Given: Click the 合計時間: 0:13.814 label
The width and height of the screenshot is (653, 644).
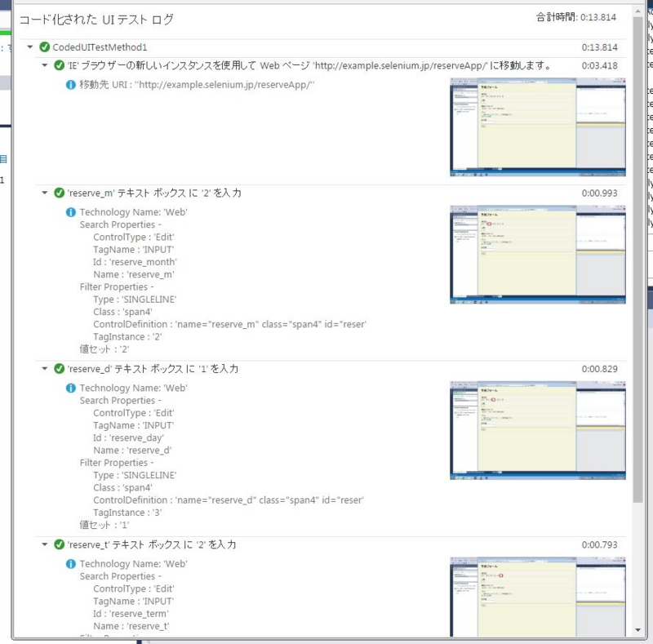Looking at the screenshot, I should pos(576,17).
